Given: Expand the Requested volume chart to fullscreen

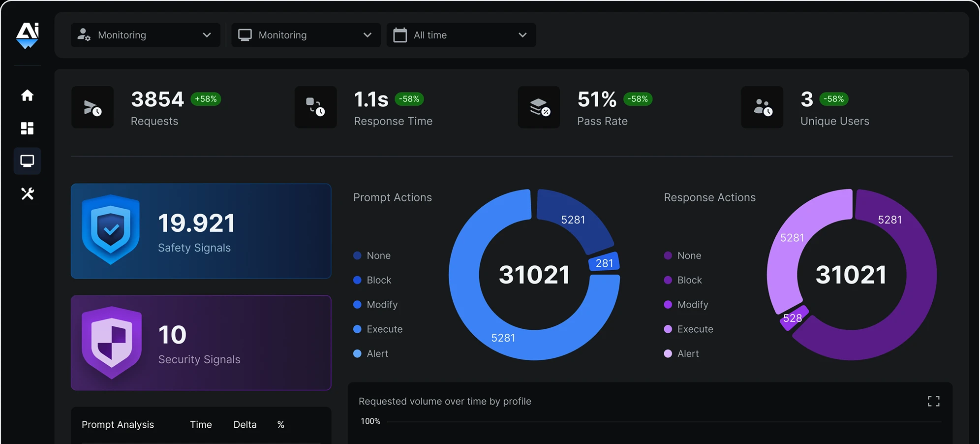Looking at the screenshot, I should tap(933, 401).
